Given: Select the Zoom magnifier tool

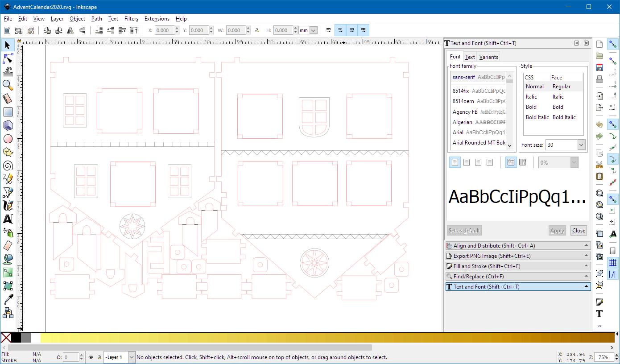Looking at the screenshot, I should click(8, 85).
